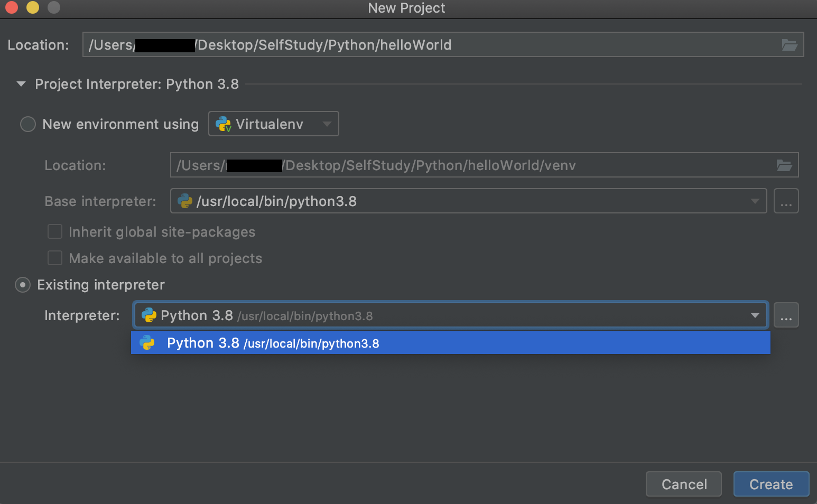Open Base interpreter dropdown arrow
817x504 pixels.
point(755,201)
